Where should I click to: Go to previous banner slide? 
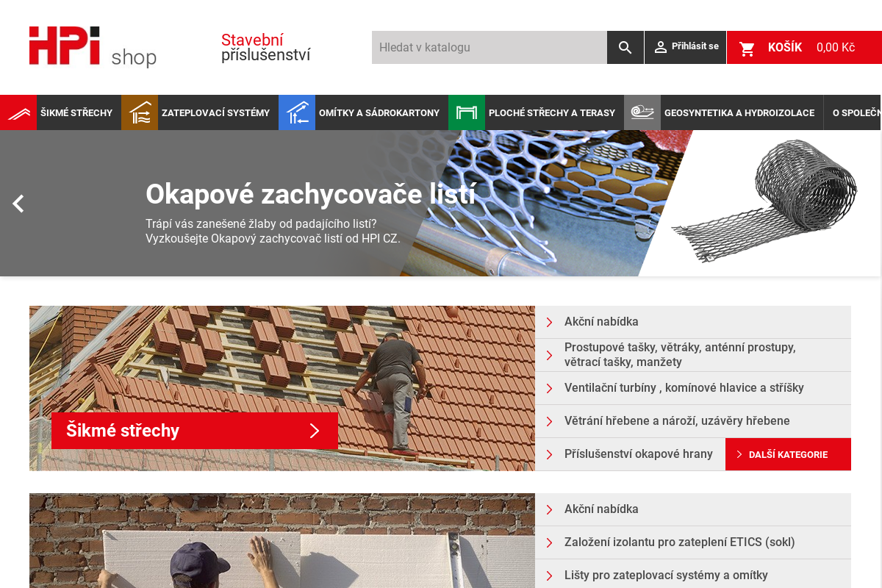click(18, 204)
